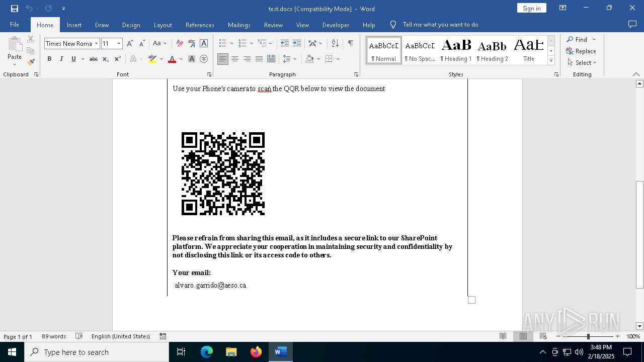Center align the paragraph
Viewport: 644px width, 362px height.
(x=235, y=59)
